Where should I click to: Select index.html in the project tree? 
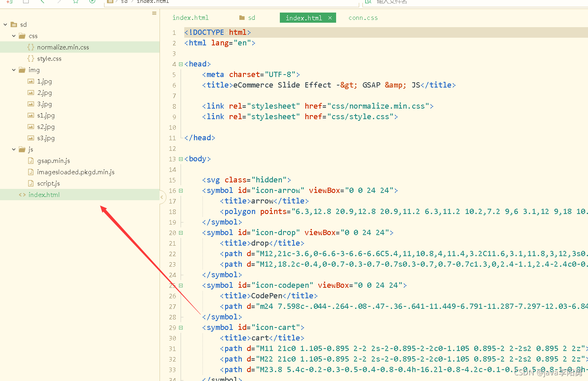[44, 195]
